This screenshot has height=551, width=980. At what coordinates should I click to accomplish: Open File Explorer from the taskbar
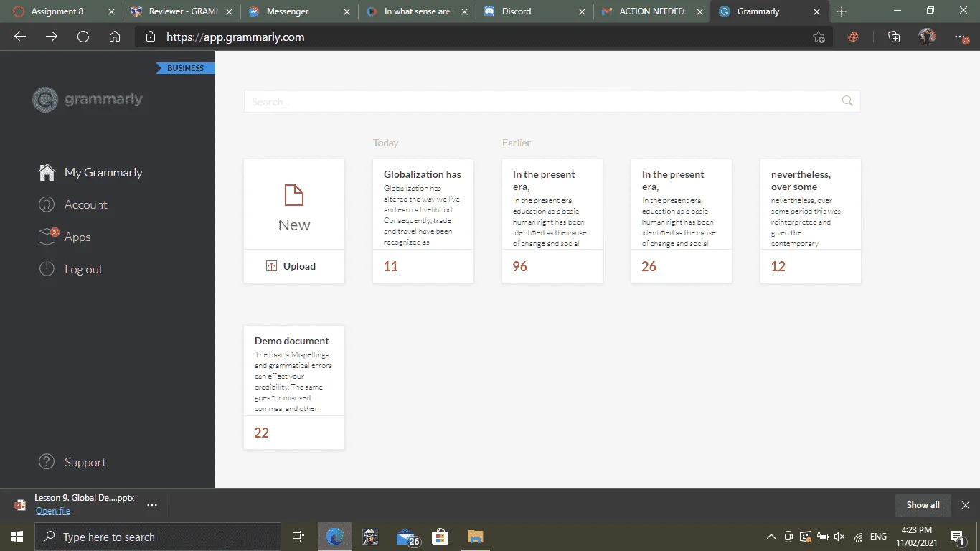(x=475, y=537)
